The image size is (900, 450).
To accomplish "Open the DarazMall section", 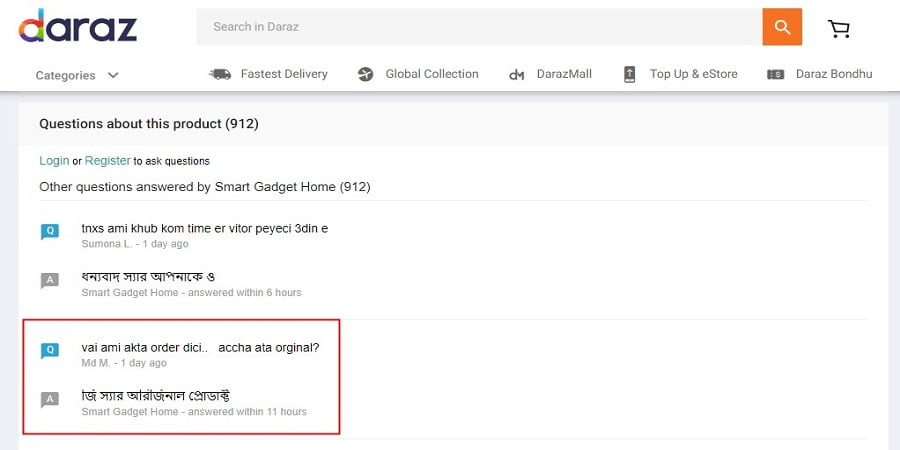I will coord(565,74).
